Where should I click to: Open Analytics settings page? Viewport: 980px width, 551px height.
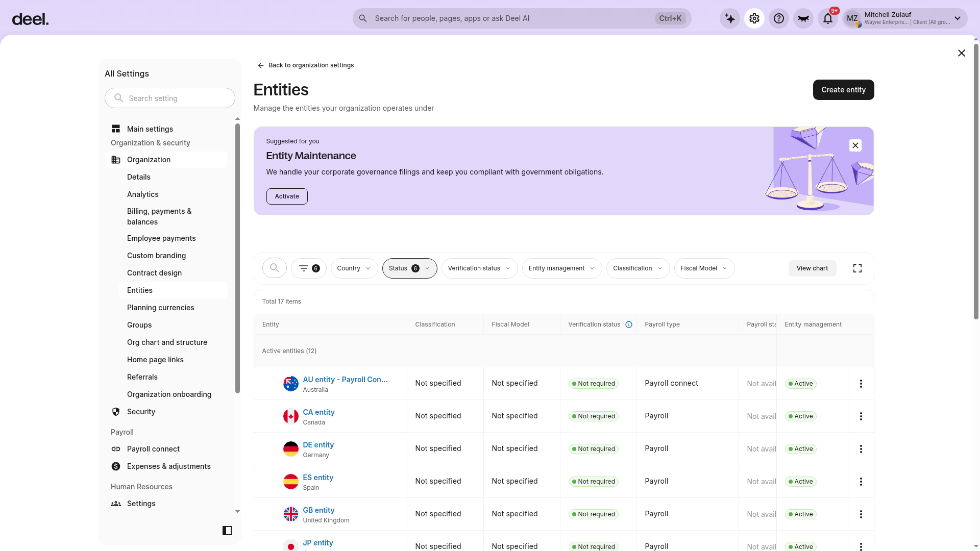143,194
